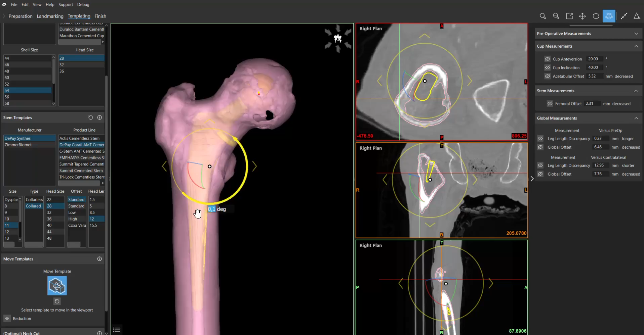Expand Pre-Operative Measurements section
This screenshot has width=644, height=335.
[636, 34]
